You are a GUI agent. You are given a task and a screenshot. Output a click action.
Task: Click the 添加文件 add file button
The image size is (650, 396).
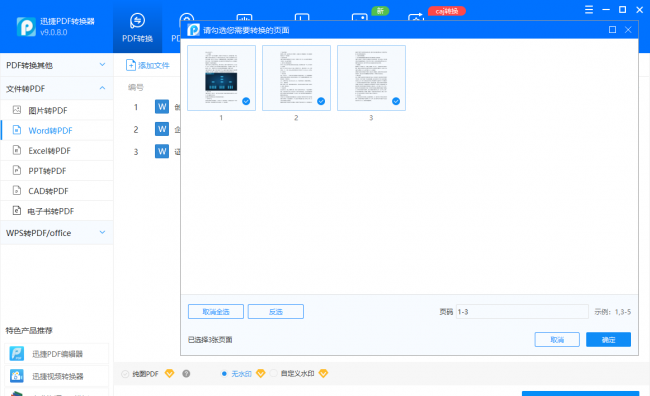pyautogui.click(x=148, y=65)
